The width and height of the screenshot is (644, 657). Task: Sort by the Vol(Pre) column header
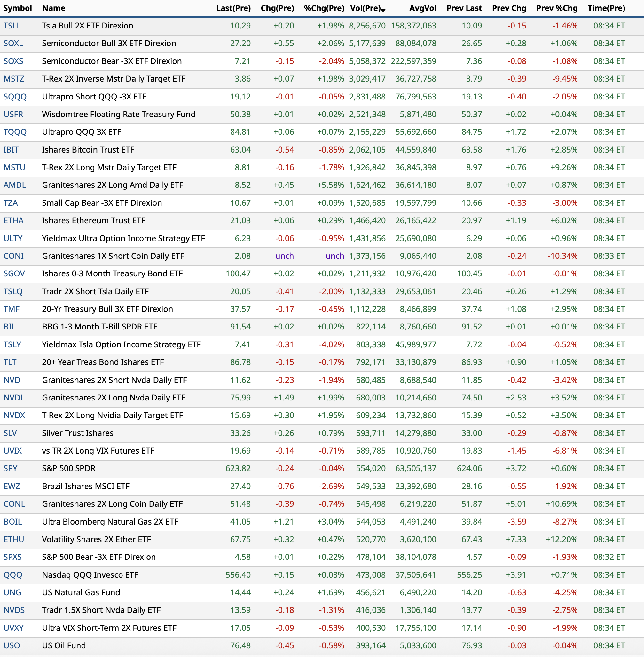click(x=365, y=8)
